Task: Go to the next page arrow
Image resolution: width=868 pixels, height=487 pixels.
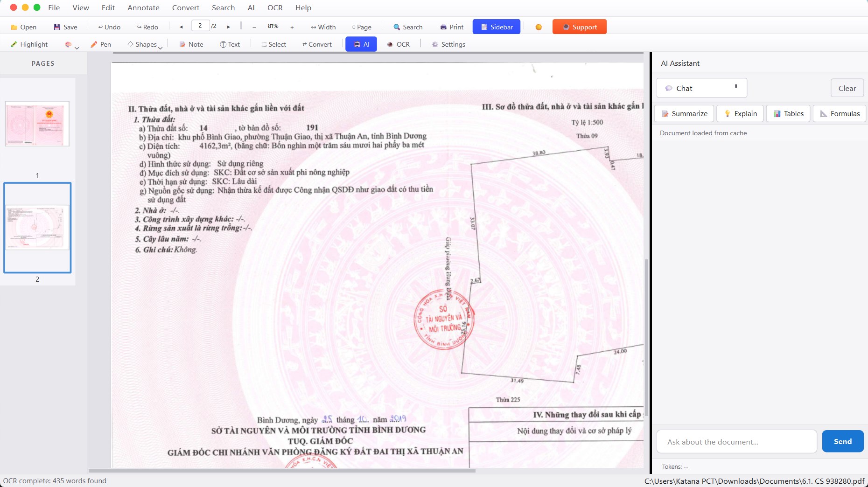Action: pyautogui.click(x=229, y=27)
